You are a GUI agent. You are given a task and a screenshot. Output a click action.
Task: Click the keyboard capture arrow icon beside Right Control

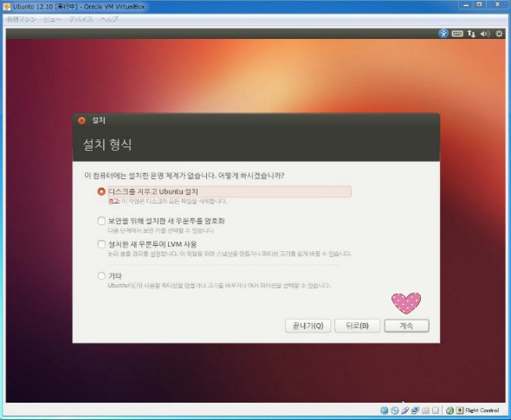[x=460, y=410]
